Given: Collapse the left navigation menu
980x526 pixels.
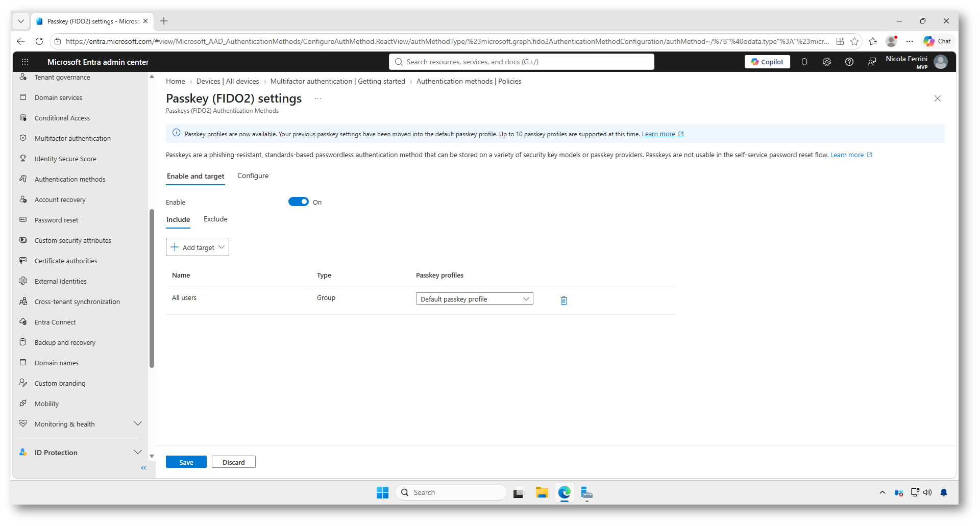Looking at the screenshot, I should tap(144, 468).
